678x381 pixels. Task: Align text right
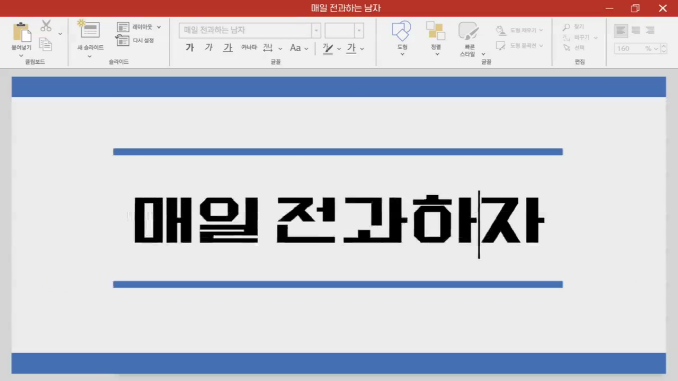[650, 30]
